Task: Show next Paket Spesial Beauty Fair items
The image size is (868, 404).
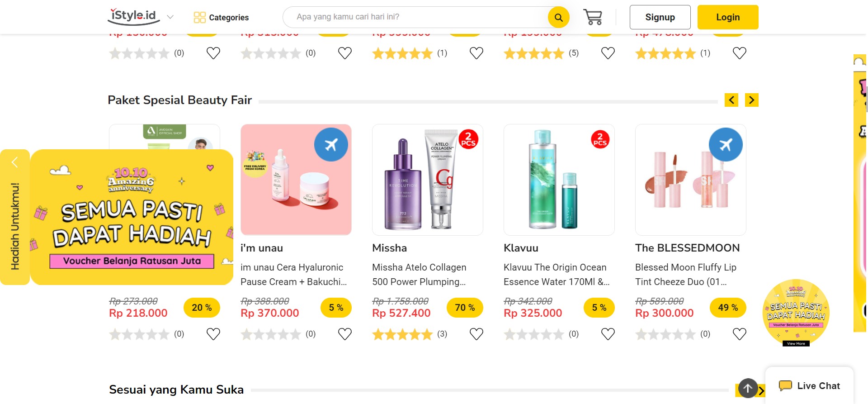Action: 751,100
